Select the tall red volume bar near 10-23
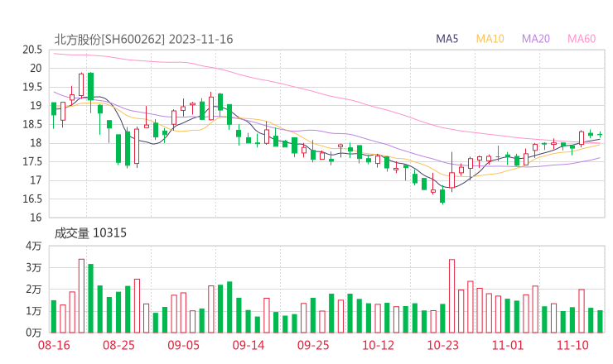Viewport: 613px width, 364px height. 452,296
